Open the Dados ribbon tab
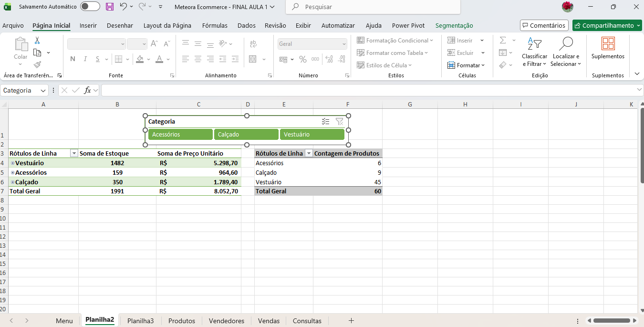This screenshot has height=327, width=644. pyautogui.click(x=246, y=26)
